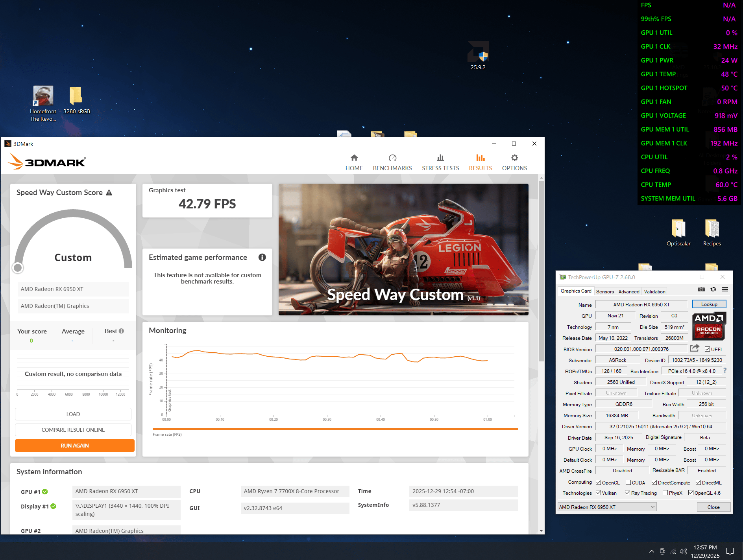Click the AMD Radeon Graphics logo in GPU-Z
Image resolution: width=743 pixels, height=560 pixels.
point(709,326)
